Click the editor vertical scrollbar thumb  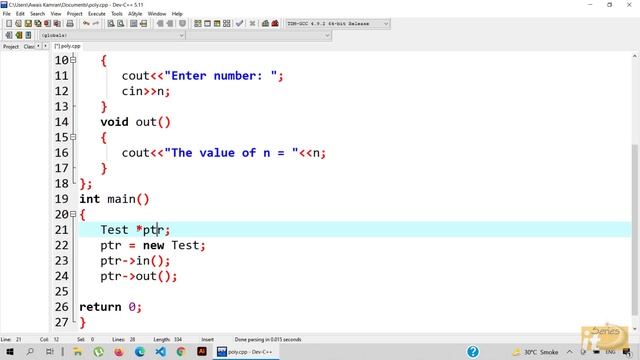pos(635,229)
